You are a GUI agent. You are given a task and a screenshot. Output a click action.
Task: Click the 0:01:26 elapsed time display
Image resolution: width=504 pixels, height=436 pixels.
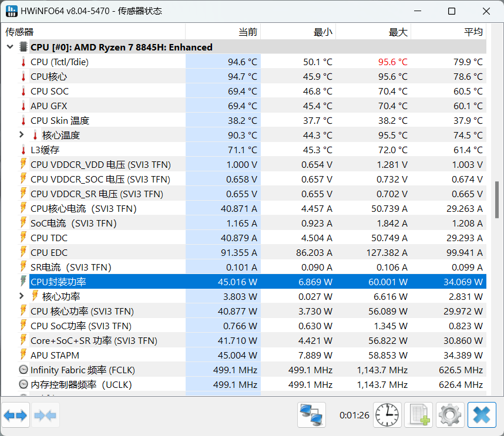355,415
